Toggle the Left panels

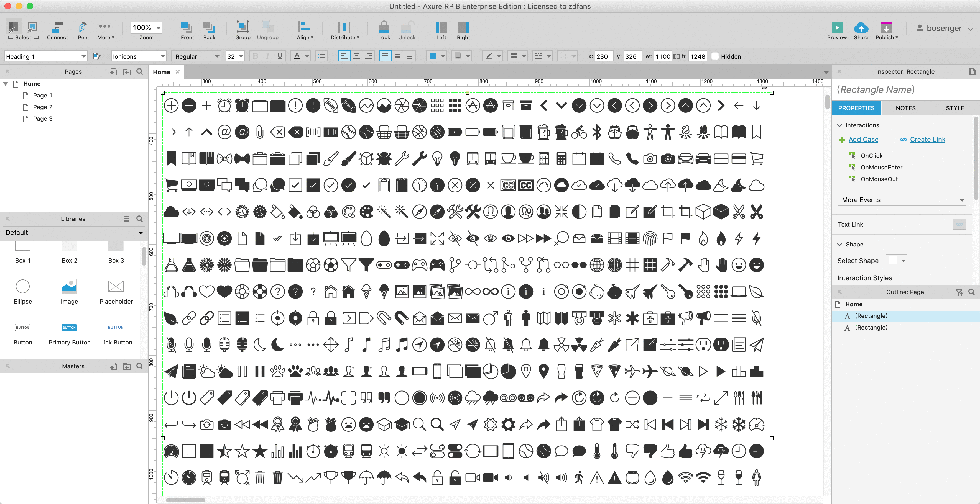point(441,30)
